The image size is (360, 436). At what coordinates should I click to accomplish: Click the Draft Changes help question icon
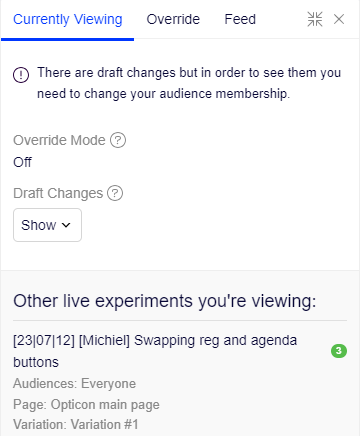click(x=115, y=193)
